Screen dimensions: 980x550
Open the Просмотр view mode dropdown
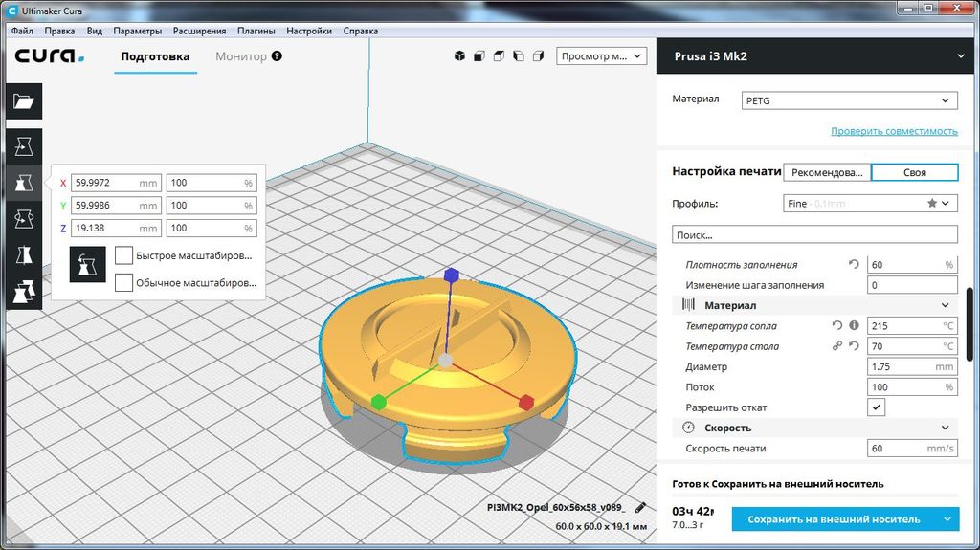click(601, 56)
